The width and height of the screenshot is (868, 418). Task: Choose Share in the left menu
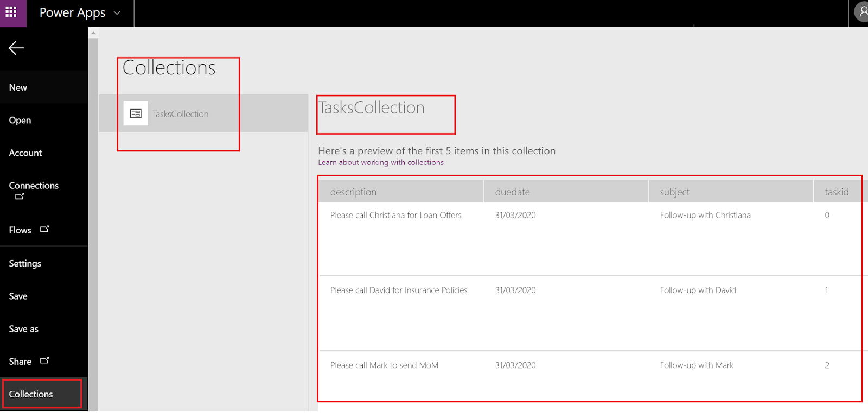[44, 362]
